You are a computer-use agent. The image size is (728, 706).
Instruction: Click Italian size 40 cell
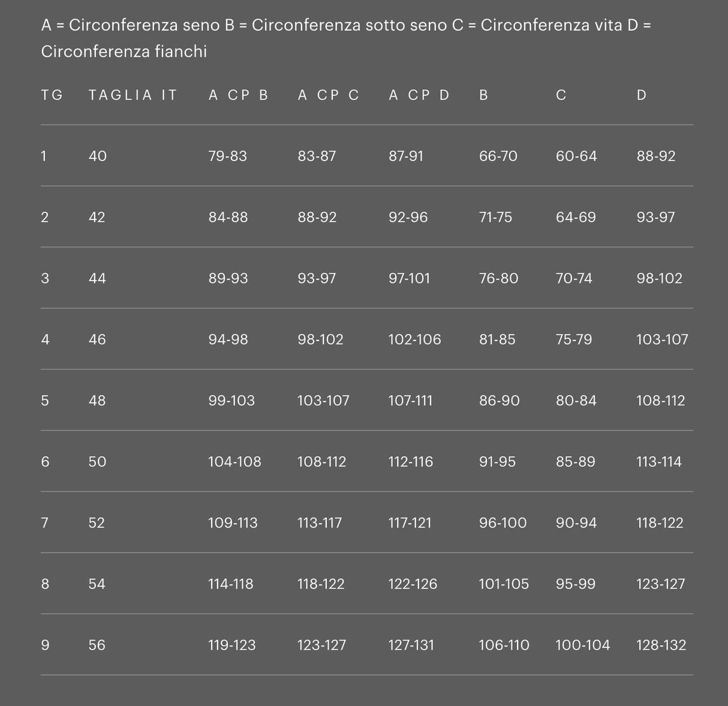pos(98,156)
